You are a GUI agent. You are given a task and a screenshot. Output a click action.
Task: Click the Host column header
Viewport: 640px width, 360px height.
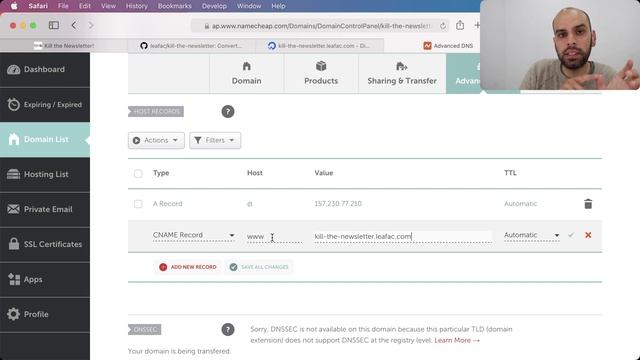tap(255, 173)
